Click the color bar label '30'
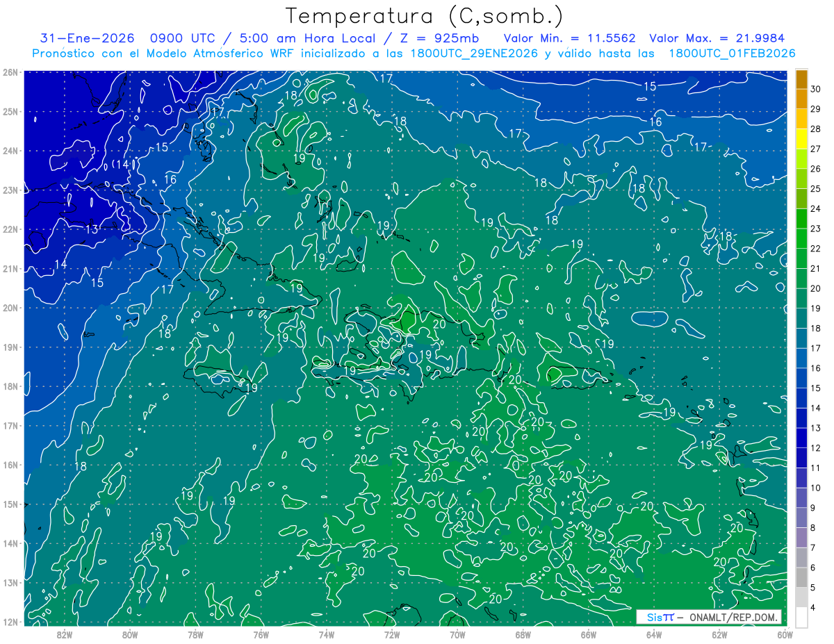Image resolution: width=834 pixels, height=644 pixels. (815, 89)
